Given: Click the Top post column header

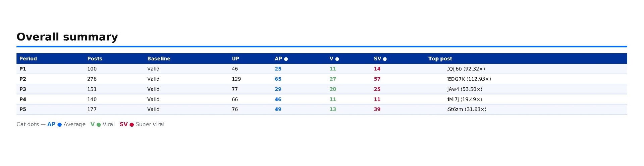Looking at the screenshot, I should click(440, 58).
